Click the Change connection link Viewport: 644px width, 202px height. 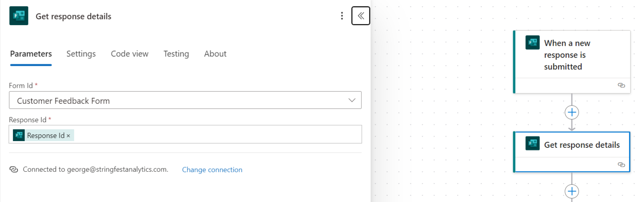212,170
